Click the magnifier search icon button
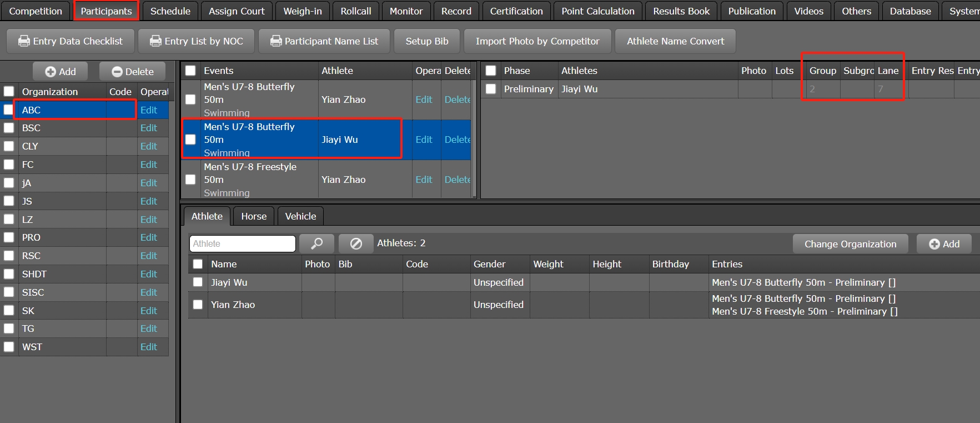 point(316,243)
